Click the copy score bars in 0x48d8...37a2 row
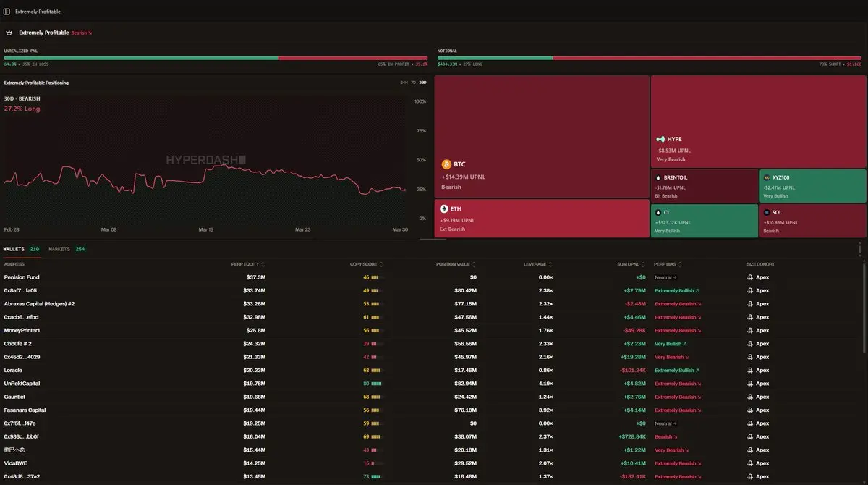The width and height of the screenshot is (868, 485). (376, 476)
